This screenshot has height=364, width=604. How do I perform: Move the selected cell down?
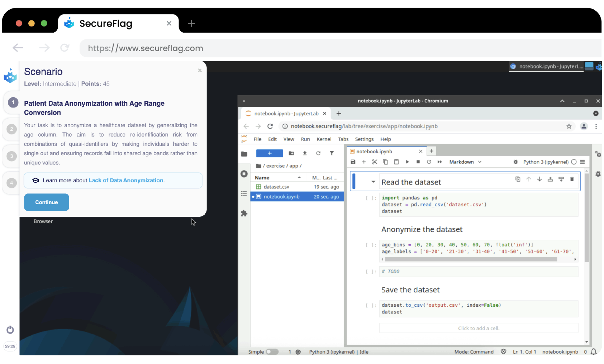click(539, 179)
